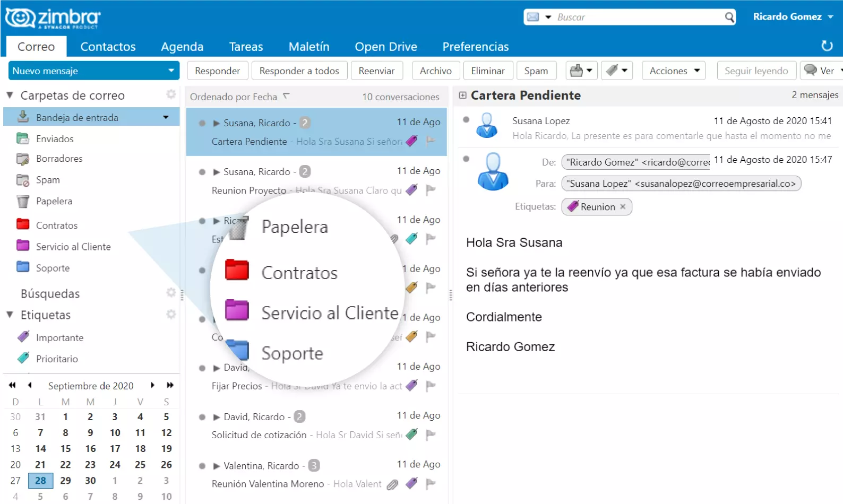The height and width of the screenshot is (504, 843).
Task: Toggle flag on Cartera Pendiente conversation
Action: coord(431,141)
